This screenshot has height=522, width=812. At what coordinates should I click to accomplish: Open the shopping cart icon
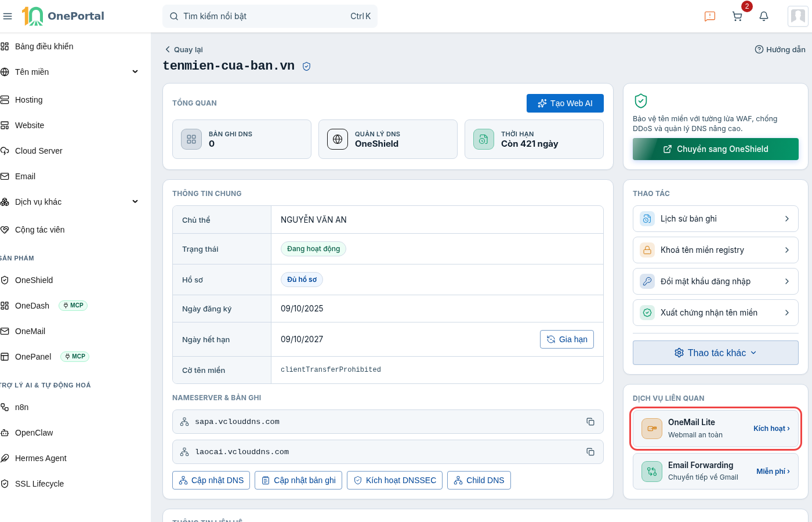pos(737,16)
